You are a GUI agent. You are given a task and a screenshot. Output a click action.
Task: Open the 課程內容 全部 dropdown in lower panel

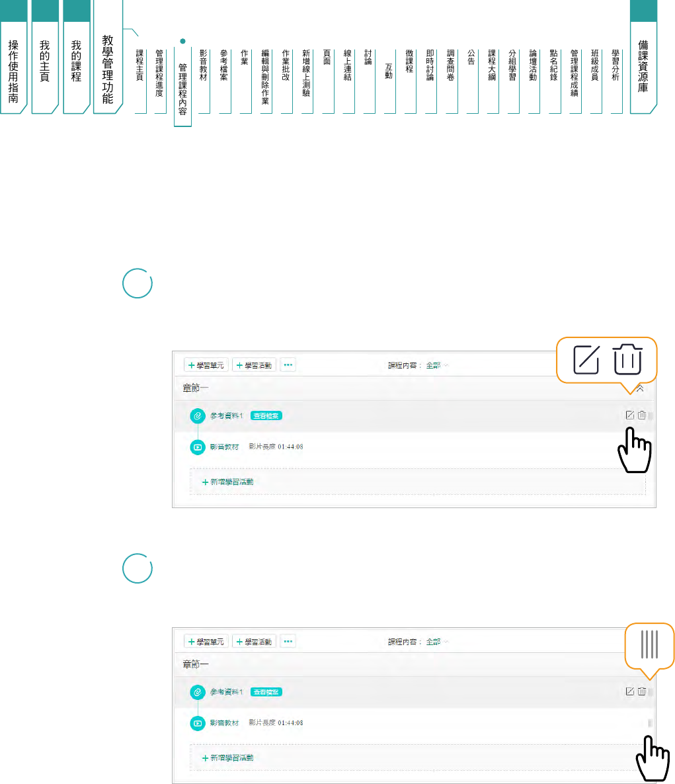(x=436, y=642)
